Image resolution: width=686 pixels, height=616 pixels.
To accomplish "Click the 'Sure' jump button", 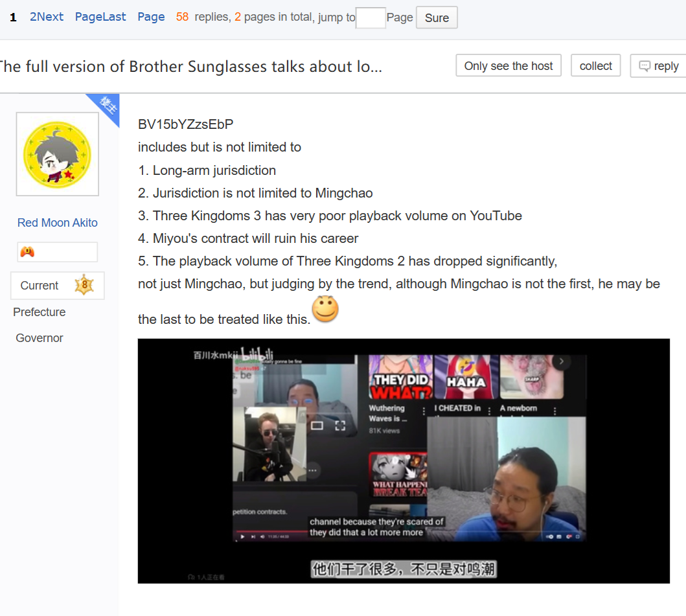I will (437, 18).
